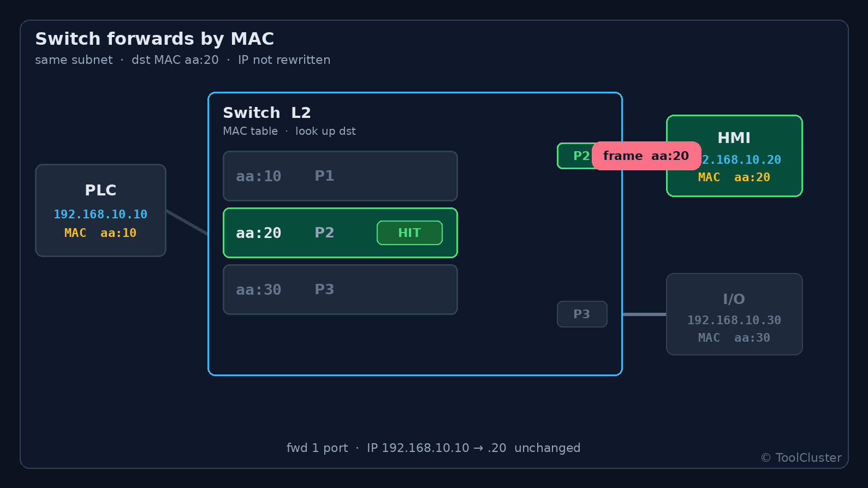The image size is (868, 488).
Task: Click the P2 port on switch edge
Action: point(575,156)
